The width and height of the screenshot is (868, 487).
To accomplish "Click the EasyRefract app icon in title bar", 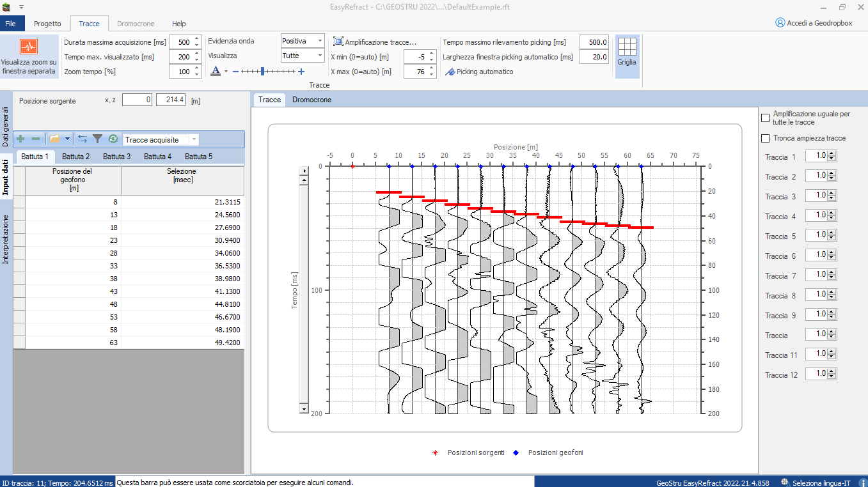I will [7, 6].
